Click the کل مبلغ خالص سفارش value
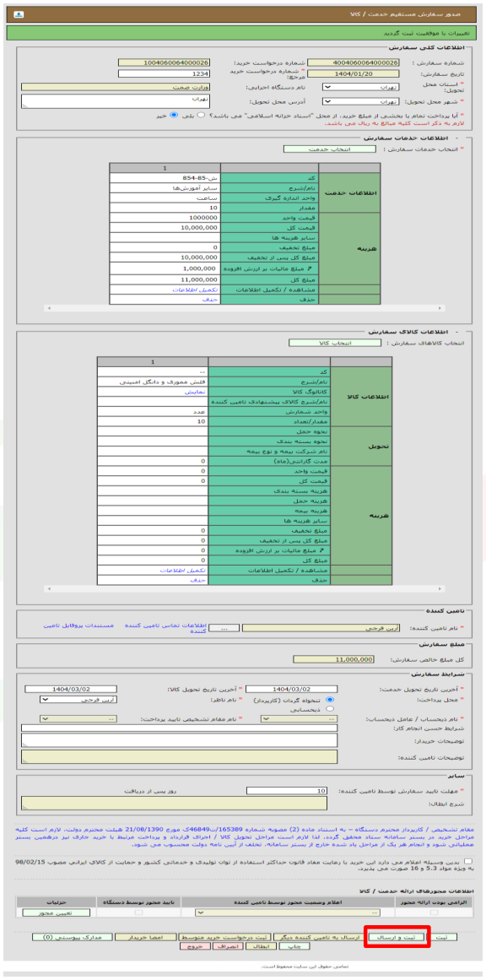 pos(333,658)
